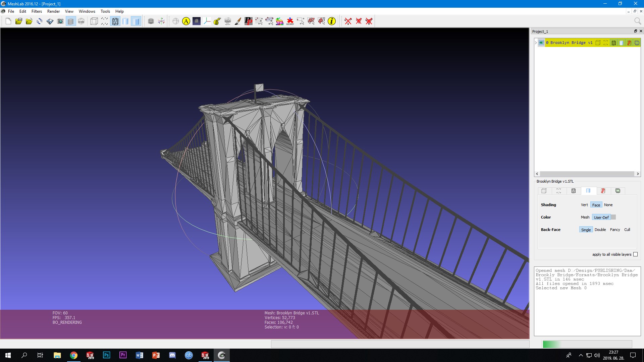Switch to Bounding Box tab in render panel
644x362 pixels.
[x=544, y=191]
